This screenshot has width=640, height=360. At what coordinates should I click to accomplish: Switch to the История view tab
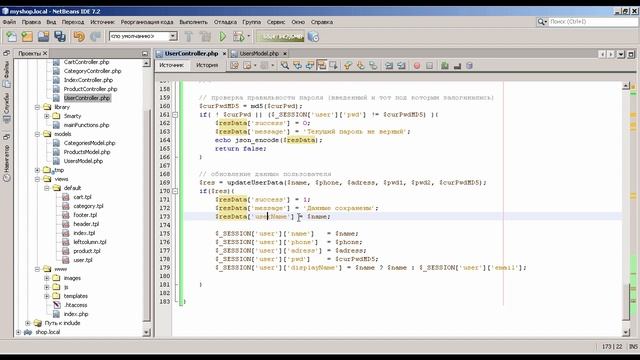click(x=207, y=65)
